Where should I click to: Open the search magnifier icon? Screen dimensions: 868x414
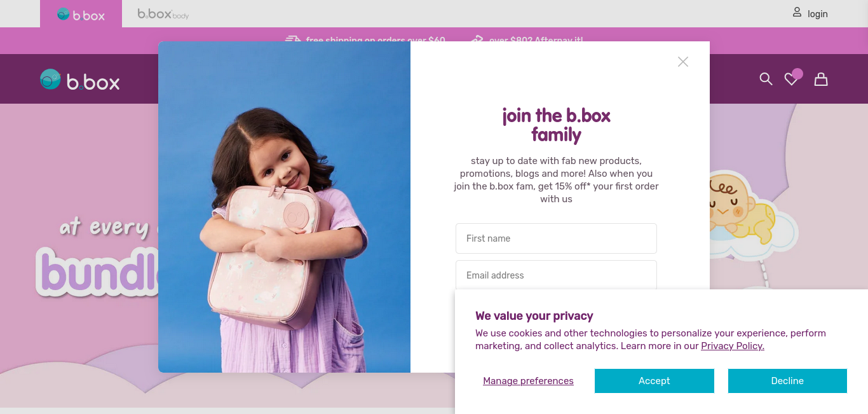[766, 79]
